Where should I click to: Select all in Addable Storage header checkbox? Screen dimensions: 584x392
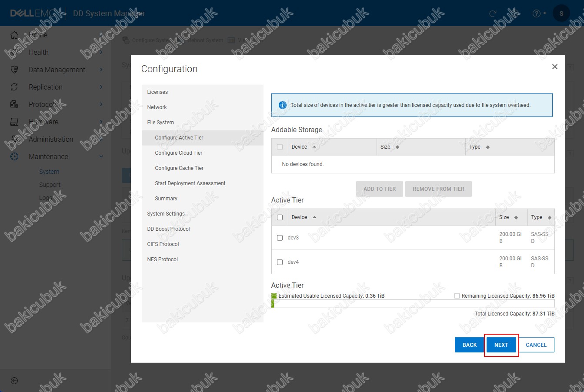pos(280,147)
